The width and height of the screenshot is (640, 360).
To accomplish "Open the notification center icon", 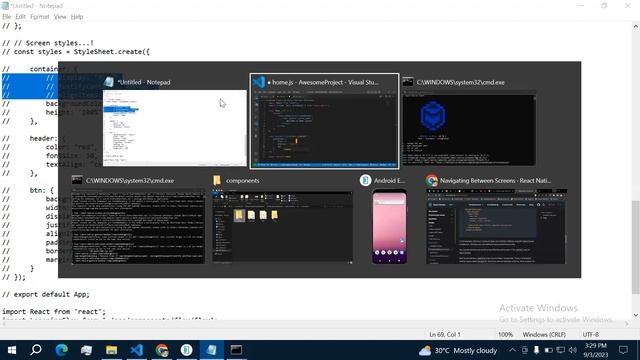I will pos(623,350).
